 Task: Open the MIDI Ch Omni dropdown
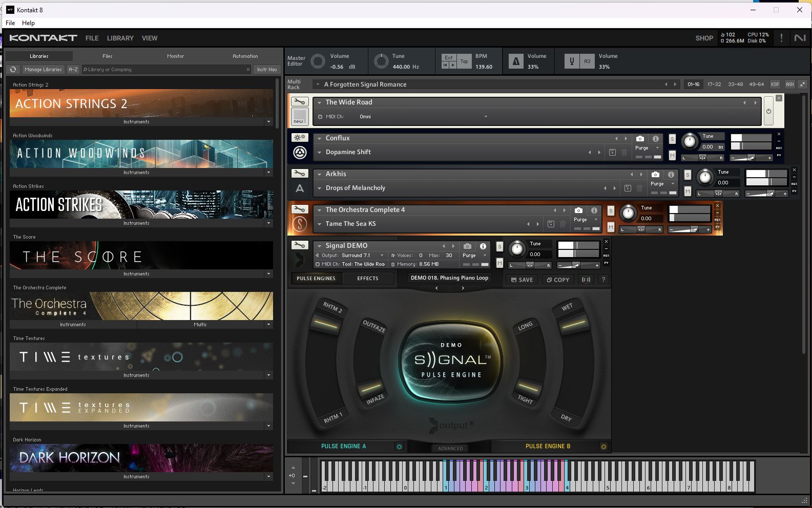[486, 117]
